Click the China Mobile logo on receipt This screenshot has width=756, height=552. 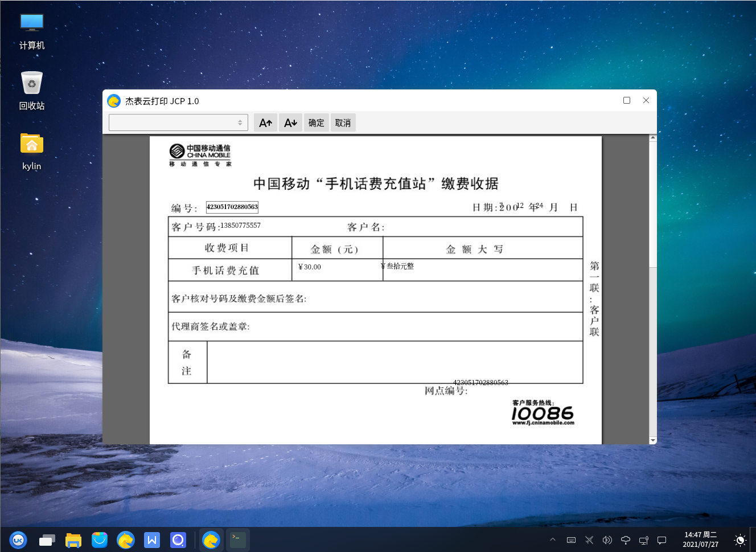pos(200,155)
